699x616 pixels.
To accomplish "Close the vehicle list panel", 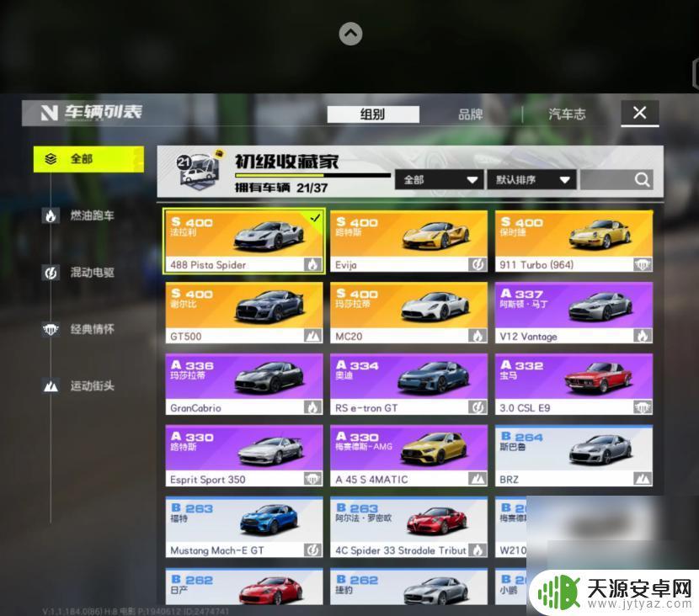I will (x=640, y=113).
